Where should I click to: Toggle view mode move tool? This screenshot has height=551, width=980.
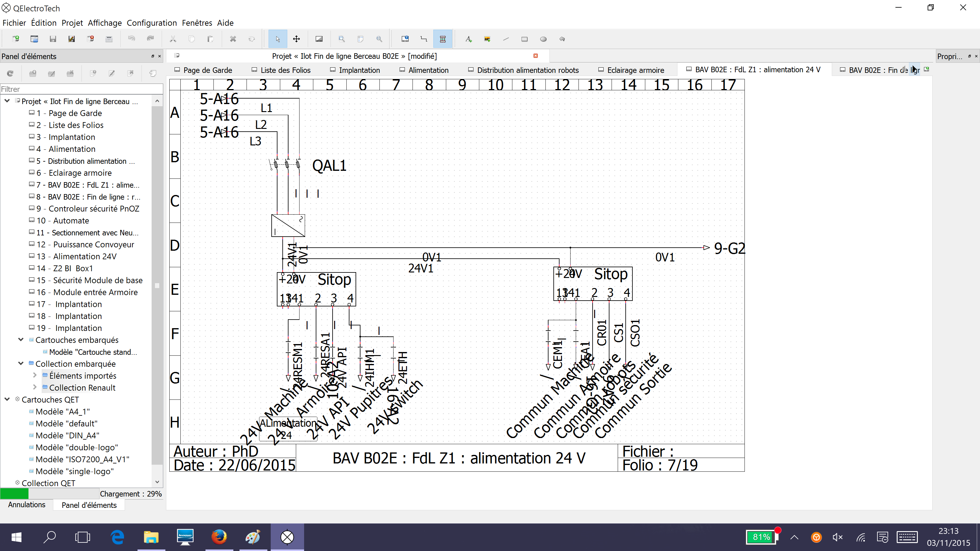296,39
